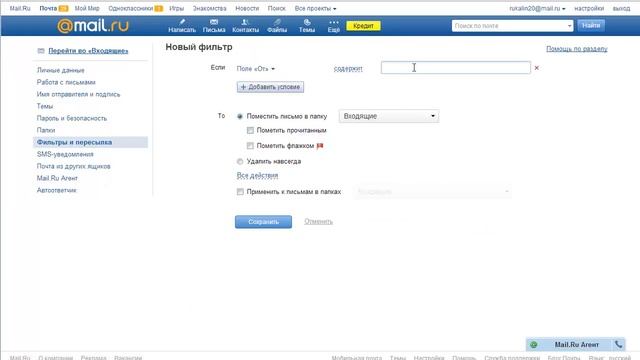640x360 pixels.
Task: Click the настройки link at top
Action: point(589,8)
